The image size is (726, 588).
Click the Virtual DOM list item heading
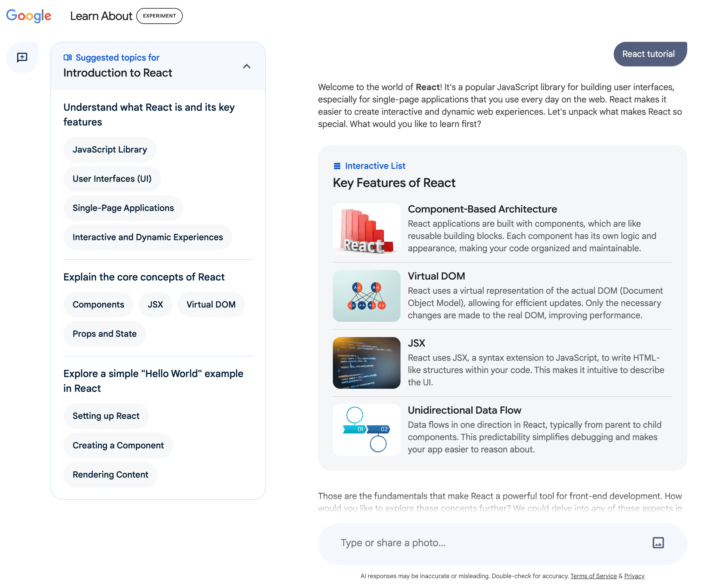436,276
